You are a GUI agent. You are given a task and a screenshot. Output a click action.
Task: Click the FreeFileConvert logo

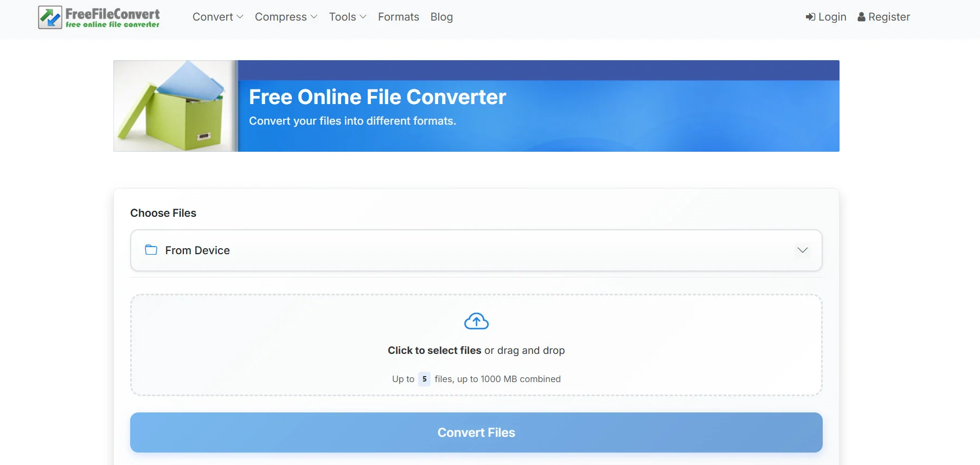point(99,17)
